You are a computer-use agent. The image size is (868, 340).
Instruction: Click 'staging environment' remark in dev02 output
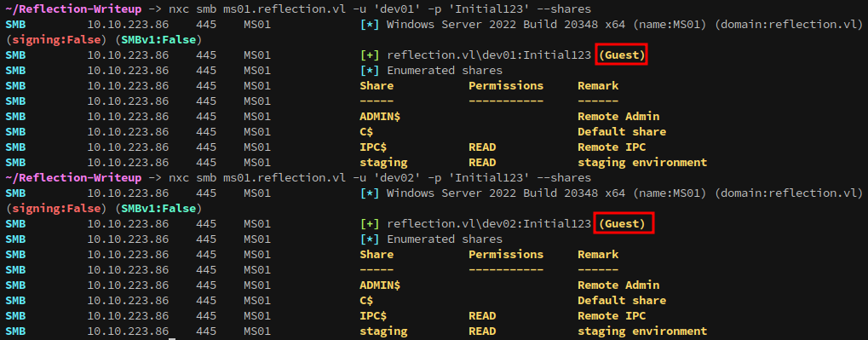tap(642, 331)
